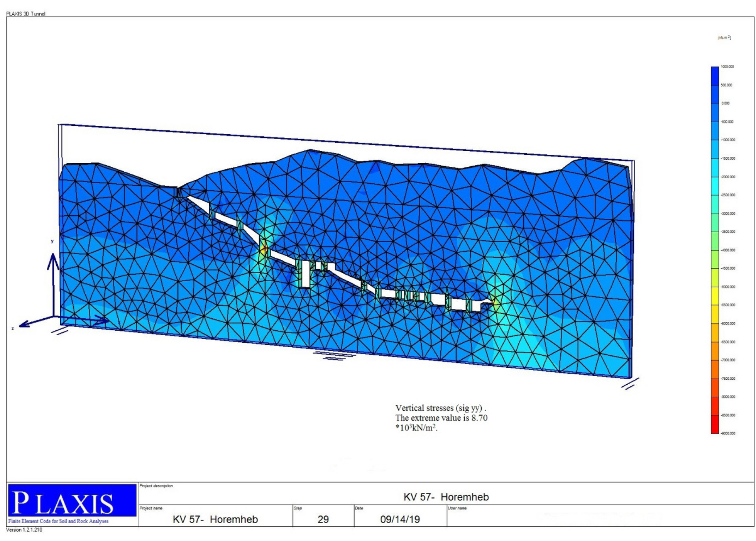Click the z-axis arrow of the coordinate triad
This screenshot has width=756, height=541.
pos(37,322)
